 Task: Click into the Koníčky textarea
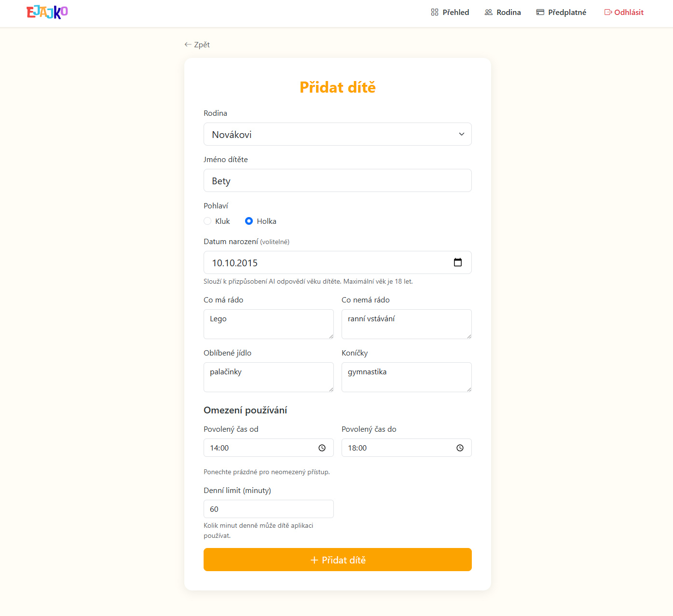click(x=406, y=377)
